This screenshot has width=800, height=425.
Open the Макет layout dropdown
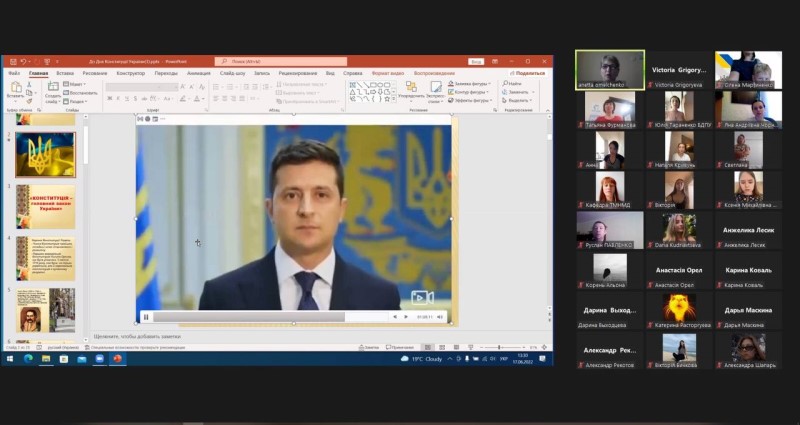pos(75,84)
